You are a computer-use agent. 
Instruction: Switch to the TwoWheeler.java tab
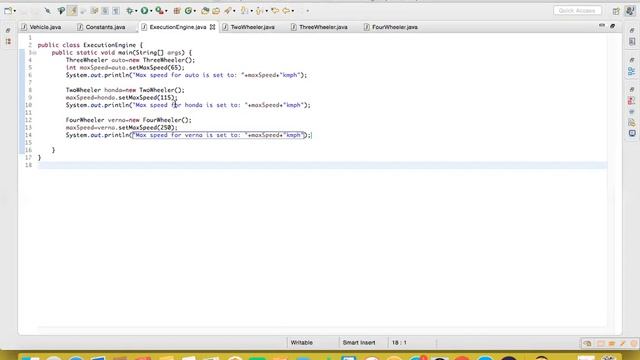pos(249,27)
